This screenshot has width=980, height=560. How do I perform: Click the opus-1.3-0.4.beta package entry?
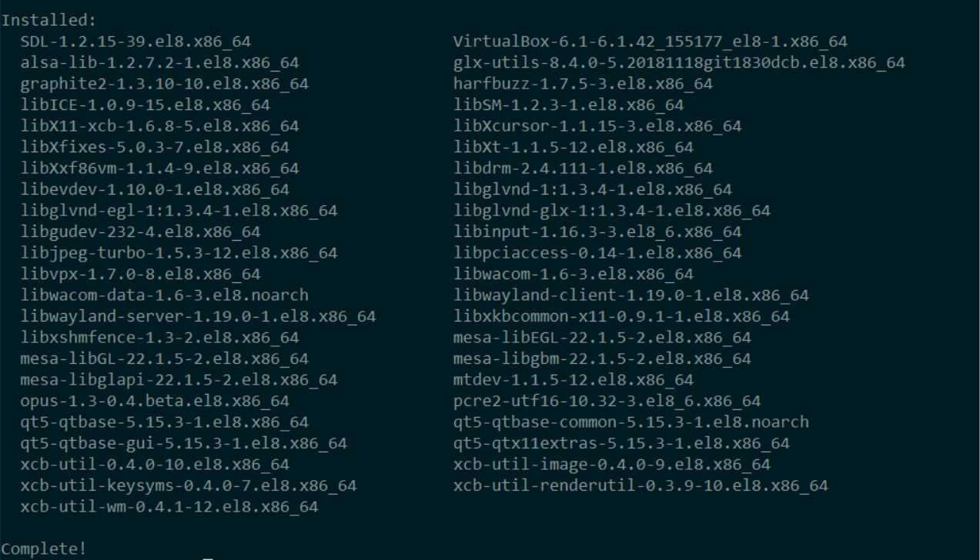click(155, 402)
